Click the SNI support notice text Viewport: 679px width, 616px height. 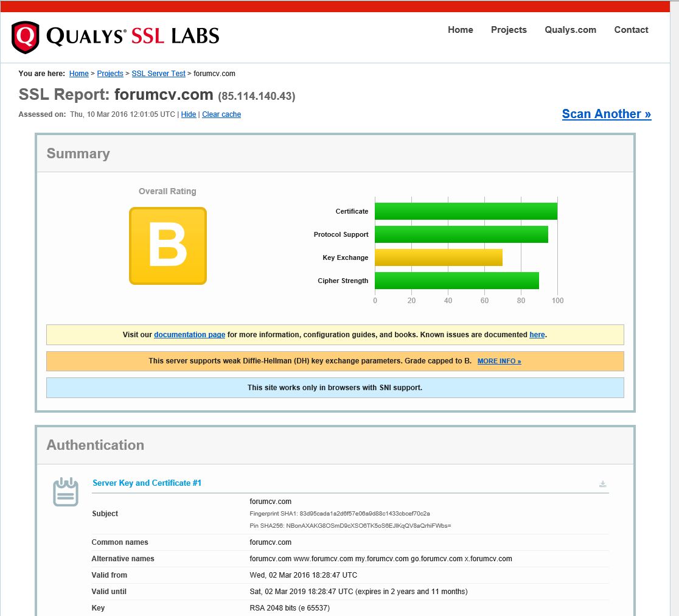point(335,388)
